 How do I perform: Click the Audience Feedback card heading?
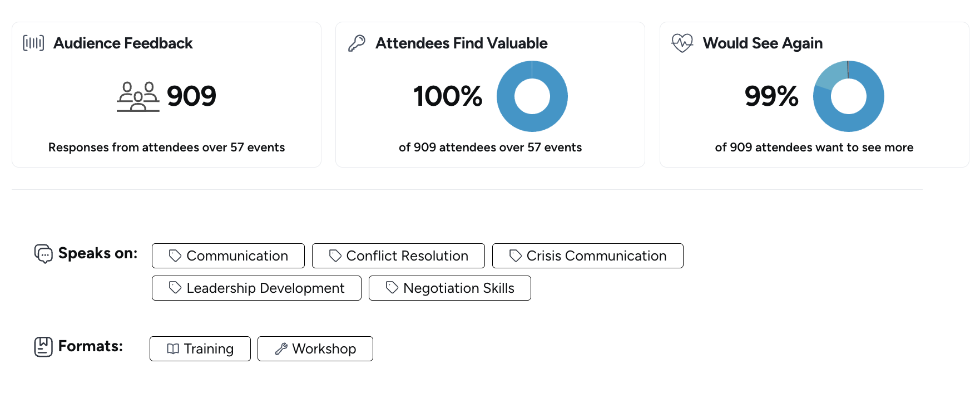(123, 43)
